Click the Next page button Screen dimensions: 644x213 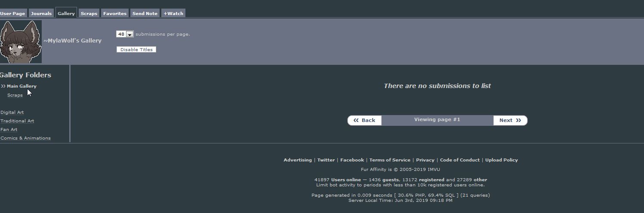click(x=510, y=120)
